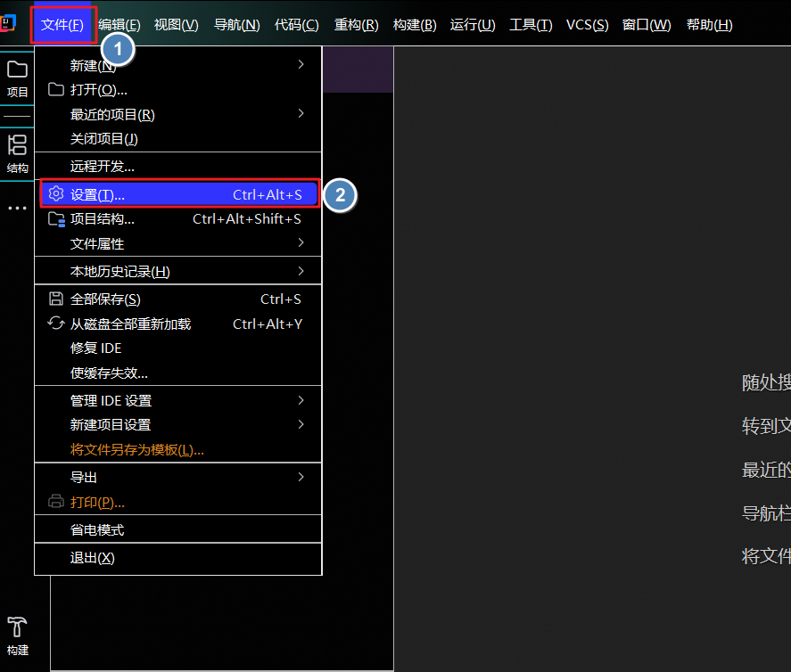The image size is (791, 672).
Task: Expand the 管理 IDE 设置 submenu arrow
Action: point(301,400)
